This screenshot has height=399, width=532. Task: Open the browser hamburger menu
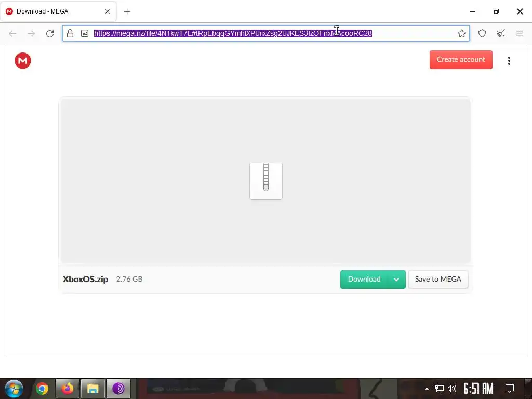[520, 33]
